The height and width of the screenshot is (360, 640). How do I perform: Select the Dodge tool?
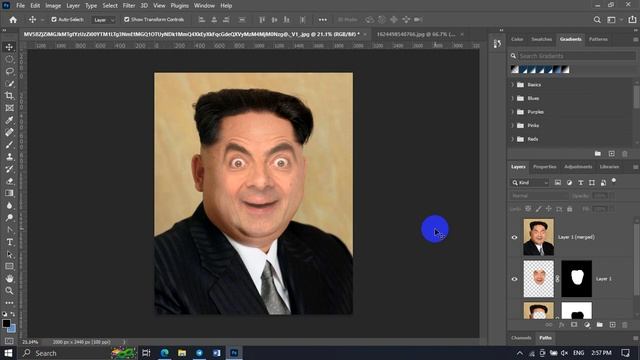[9, 218]
